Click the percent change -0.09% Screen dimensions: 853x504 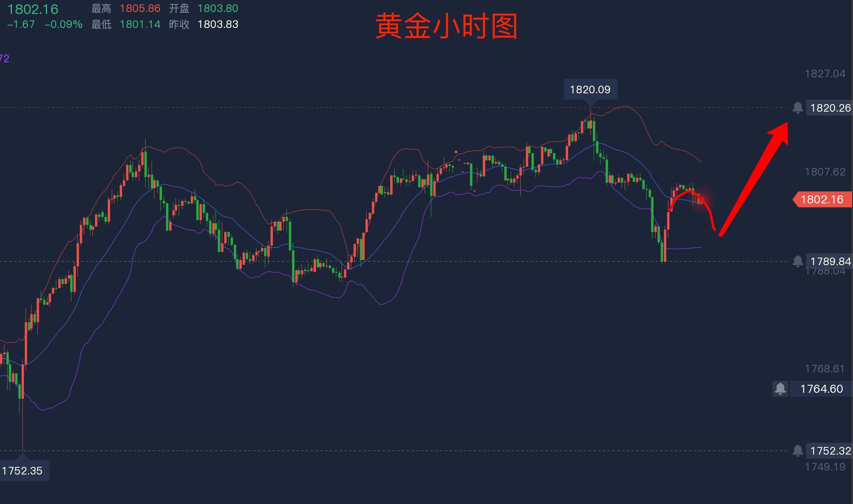(63, 24)
